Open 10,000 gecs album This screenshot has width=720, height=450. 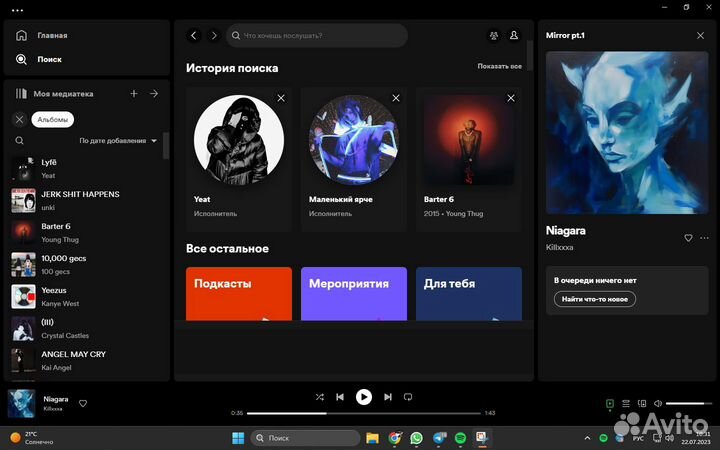coord(85,264)
